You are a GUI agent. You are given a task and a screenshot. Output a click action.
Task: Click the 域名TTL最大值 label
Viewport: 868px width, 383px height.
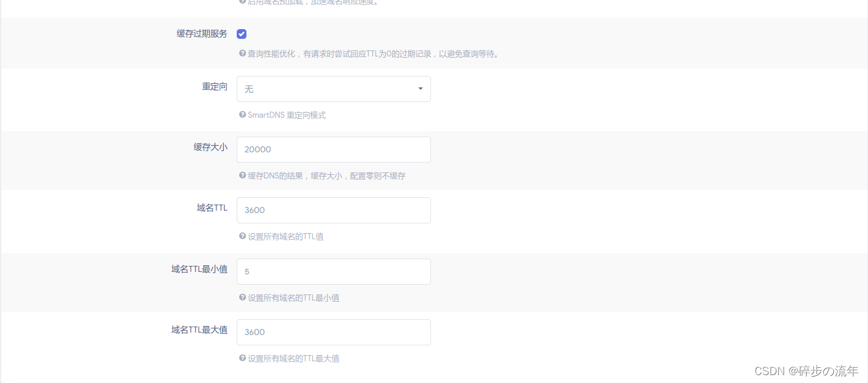[200, 330]
